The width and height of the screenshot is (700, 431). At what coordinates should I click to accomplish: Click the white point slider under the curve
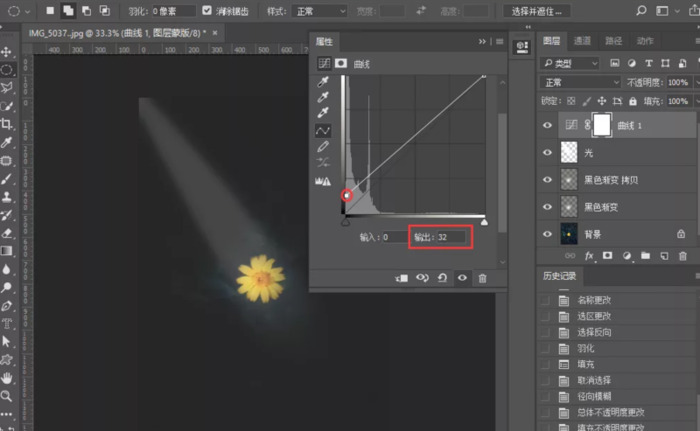pos(484,222)
